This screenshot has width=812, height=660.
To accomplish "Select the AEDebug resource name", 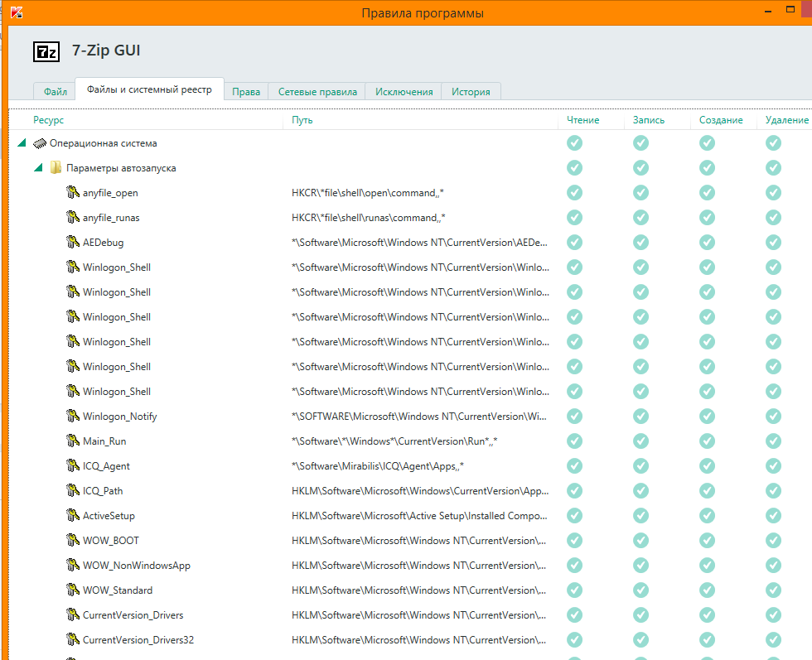I will point(103,243).
